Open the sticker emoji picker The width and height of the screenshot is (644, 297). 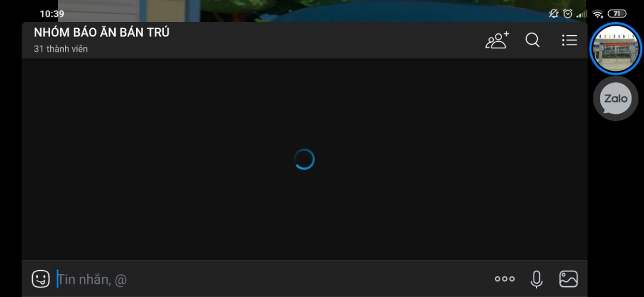click(x=41, y=279)
